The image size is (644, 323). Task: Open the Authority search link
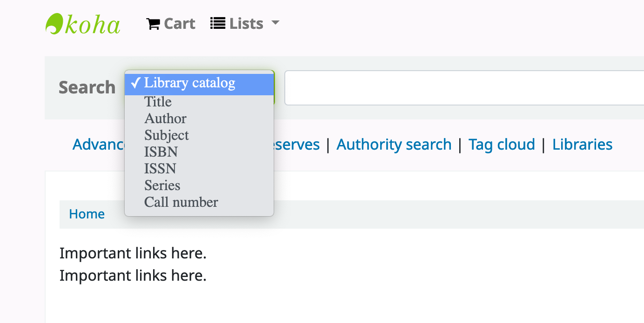pos(394,145)
